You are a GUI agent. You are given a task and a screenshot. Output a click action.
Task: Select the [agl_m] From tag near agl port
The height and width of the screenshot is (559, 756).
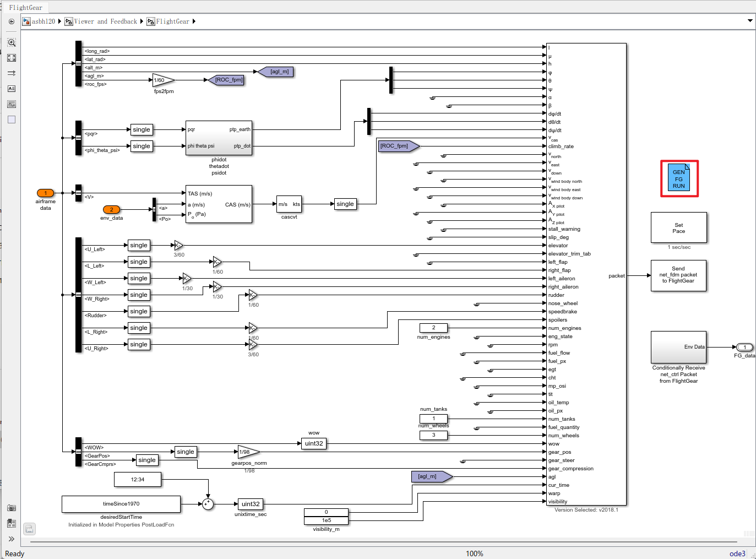pos(432,476)
